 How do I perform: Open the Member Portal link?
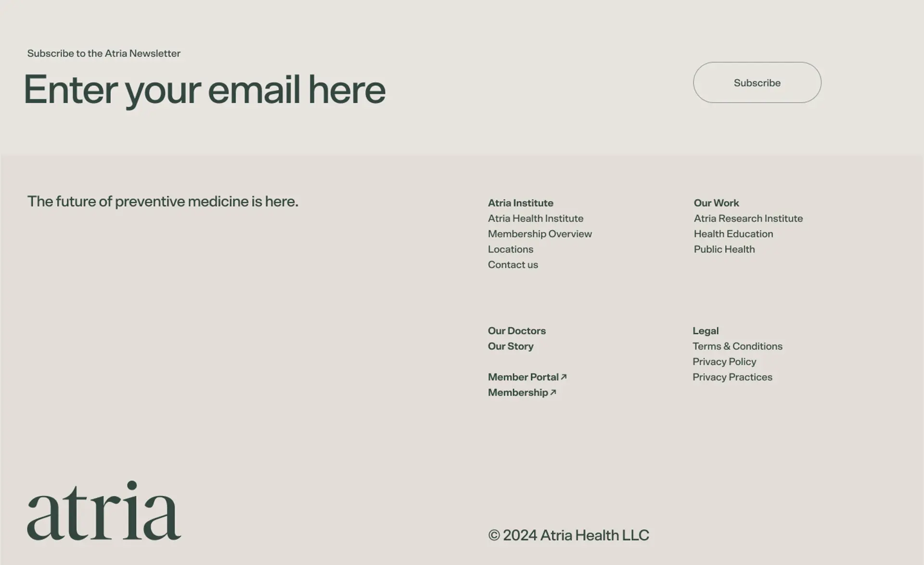click(527, 377)
